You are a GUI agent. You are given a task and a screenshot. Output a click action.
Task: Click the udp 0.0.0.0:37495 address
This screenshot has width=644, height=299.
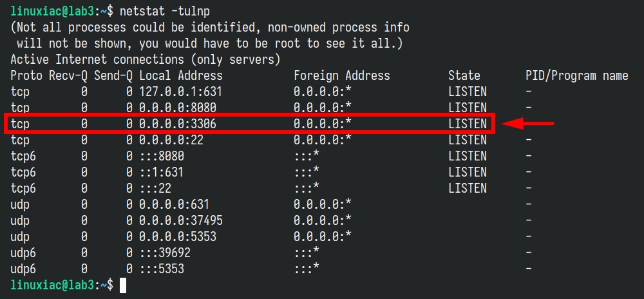181,220
